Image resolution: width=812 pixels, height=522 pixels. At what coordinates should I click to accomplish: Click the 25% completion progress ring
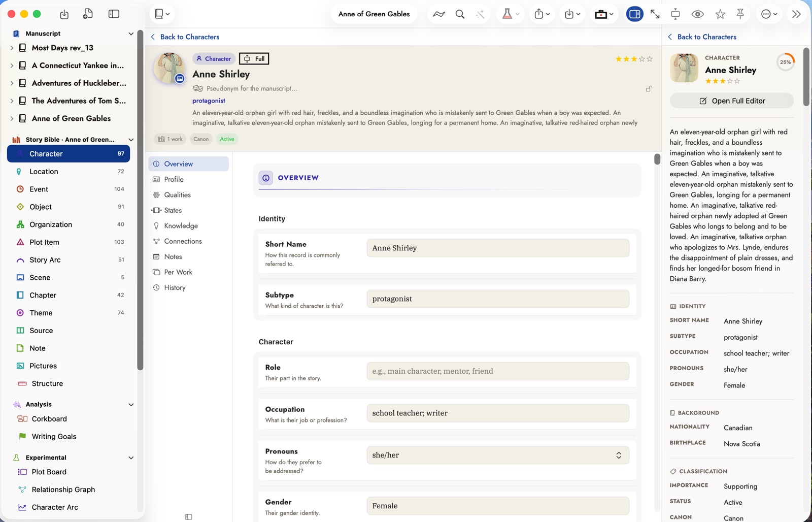pos(785,62)
